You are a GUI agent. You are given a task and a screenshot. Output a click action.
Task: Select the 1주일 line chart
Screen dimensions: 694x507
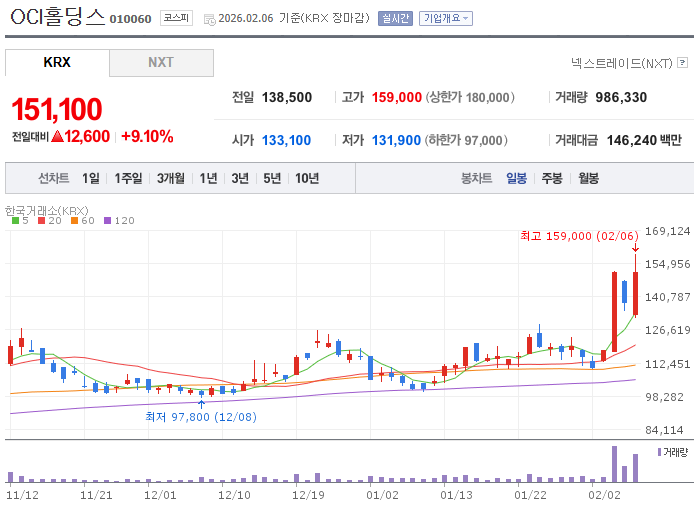tap(128, 178)
